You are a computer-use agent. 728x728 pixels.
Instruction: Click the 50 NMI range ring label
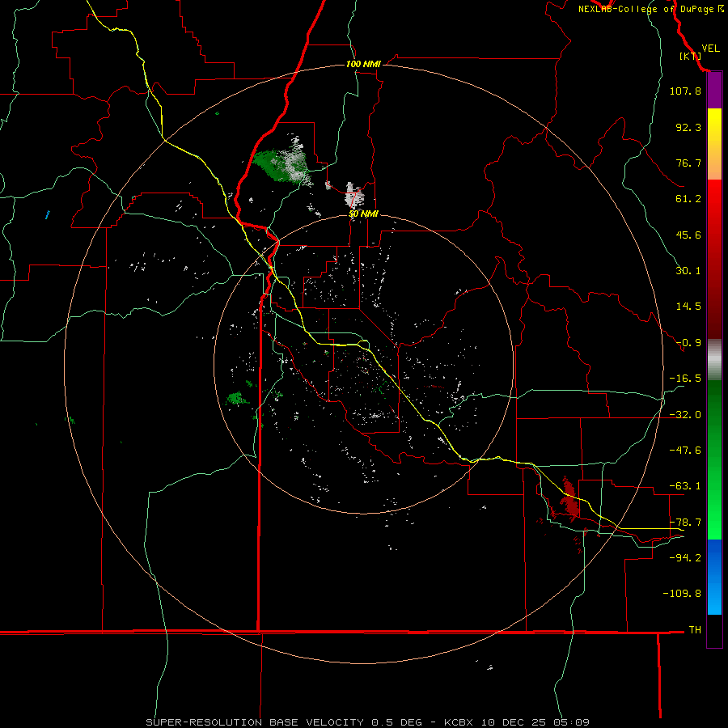point(363,214)
